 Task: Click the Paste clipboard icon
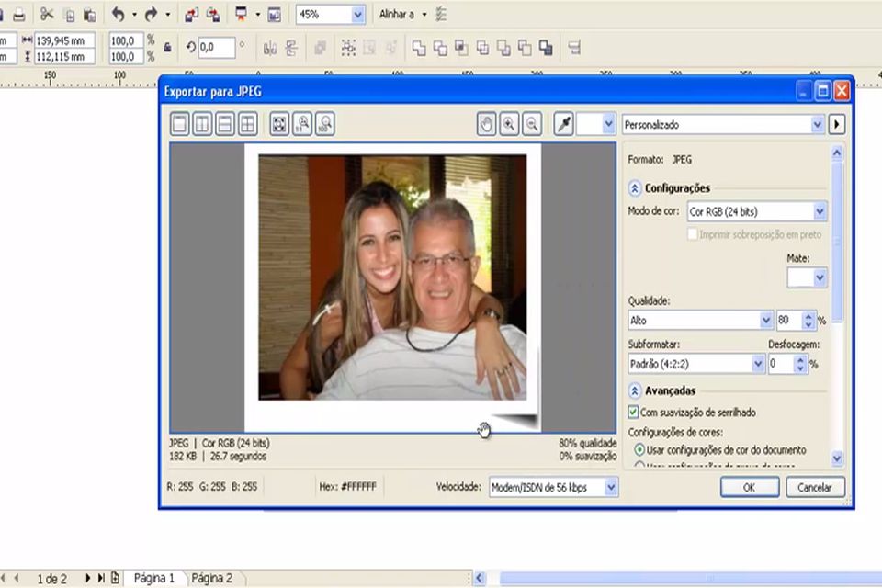pyautogui.click(x=89, y=15)
